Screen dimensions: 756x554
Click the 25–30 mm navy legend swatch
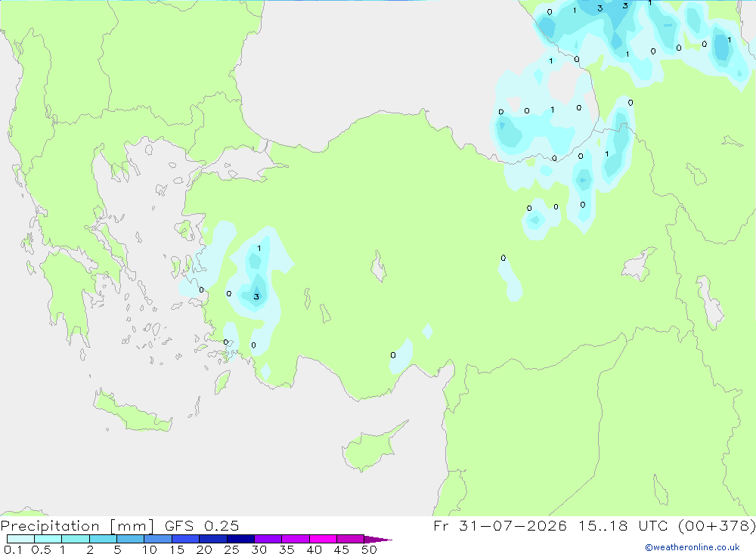click(x=240, y=539)
